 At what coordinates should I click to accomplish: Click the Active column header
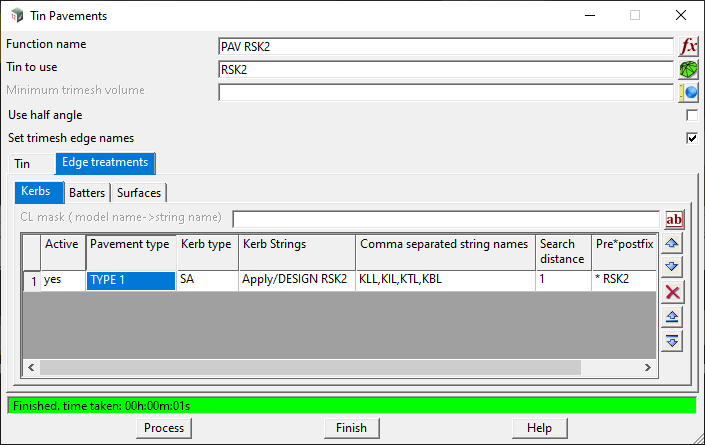(x=63, y=252)
